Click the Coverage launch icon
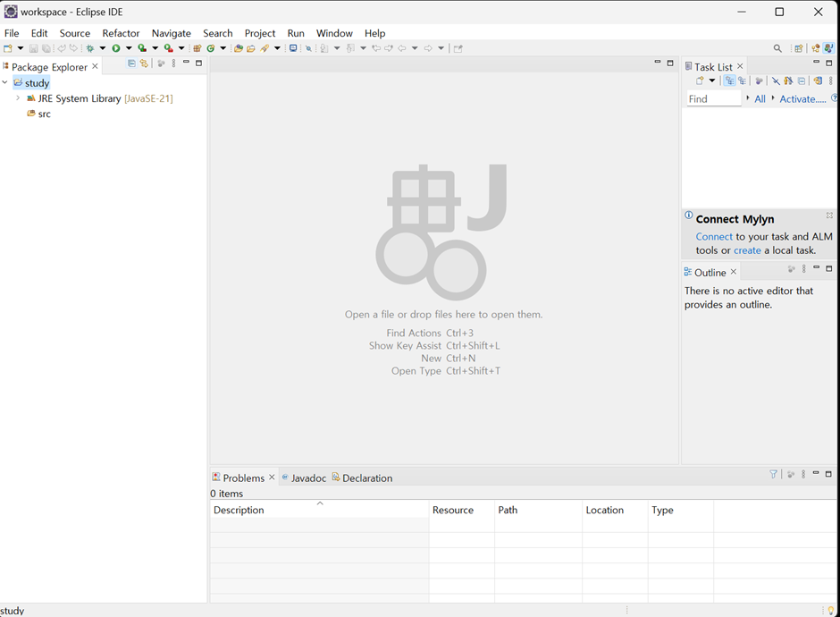The height and width of the screenshot is (617, 840). pyautogui.click(x=142, y=48)
